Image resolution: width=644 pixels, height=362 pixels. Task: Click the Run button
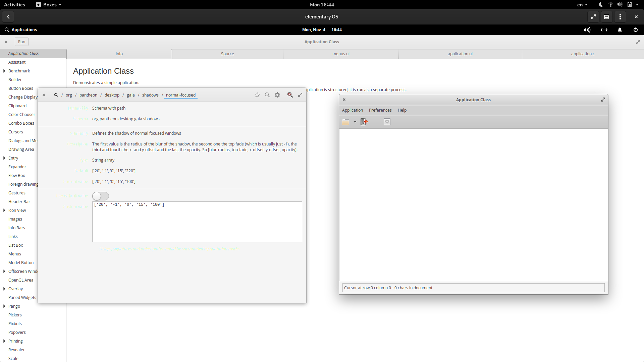(22, 42)
